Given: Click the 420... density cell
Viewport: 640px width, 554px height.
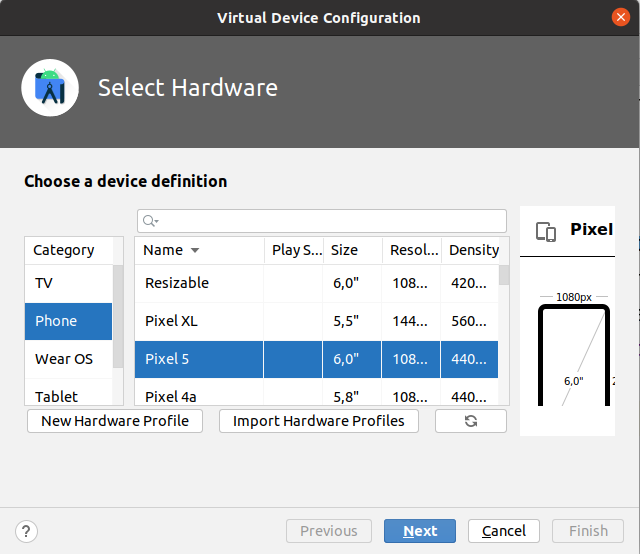Looking at the screenshot, I should (x=469, y=283).
